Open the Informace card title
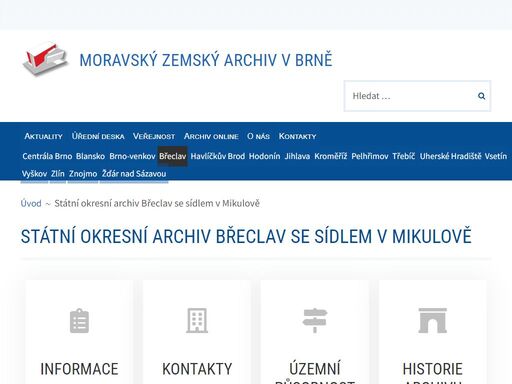Image resolution: width=512 pixels, height=384 pixels. (x=79, y=369)
